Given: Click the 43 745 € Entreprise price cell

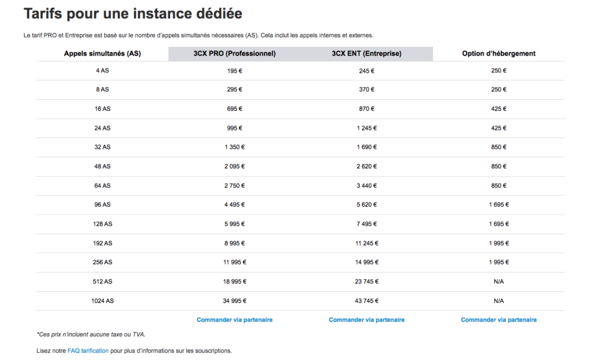Looking at the screenshot, I should pos(366,301).
